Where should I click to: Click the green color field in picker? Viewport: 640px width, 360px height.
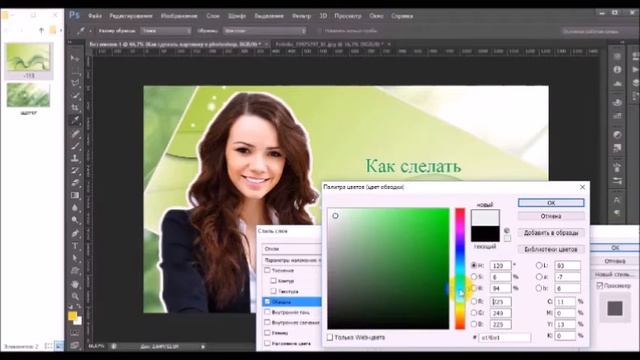tap(388, 268)
